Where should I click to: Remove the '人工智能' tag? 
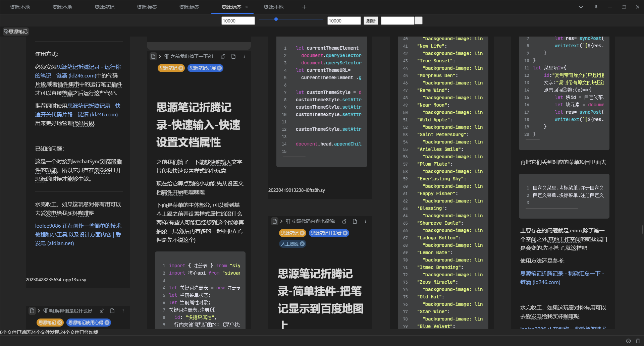click(302, 244)
